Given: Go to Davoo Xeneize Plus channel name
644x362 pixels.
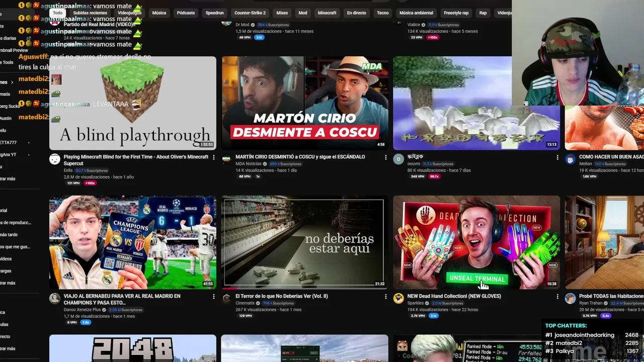Looking at the screenshot, I should (x=82, y=310).
